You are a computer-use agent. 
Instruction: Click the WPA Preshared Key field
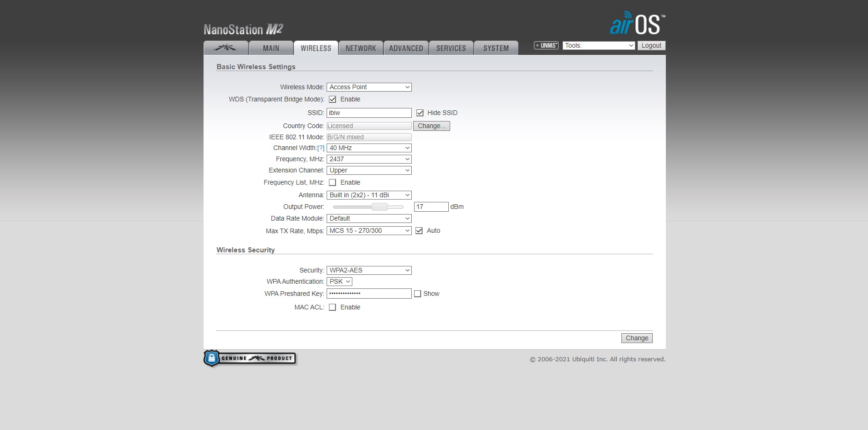point(369,294)
